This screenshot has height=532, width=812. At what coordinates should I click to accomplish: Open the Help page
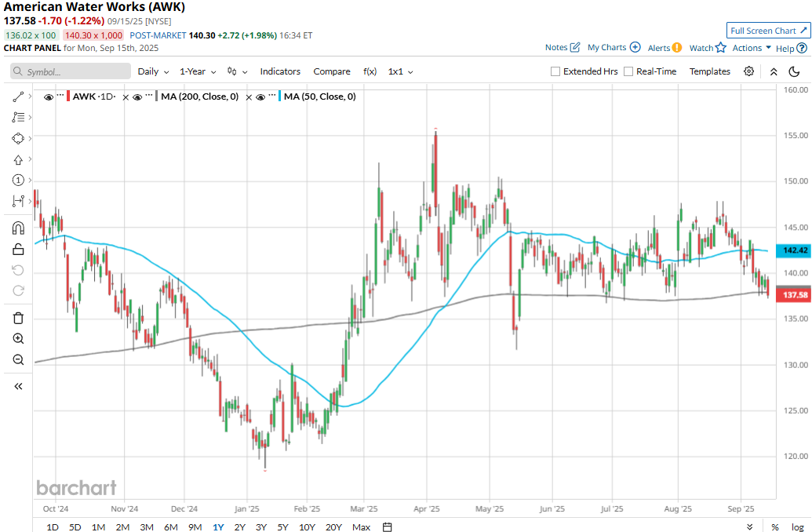point(792,48)
